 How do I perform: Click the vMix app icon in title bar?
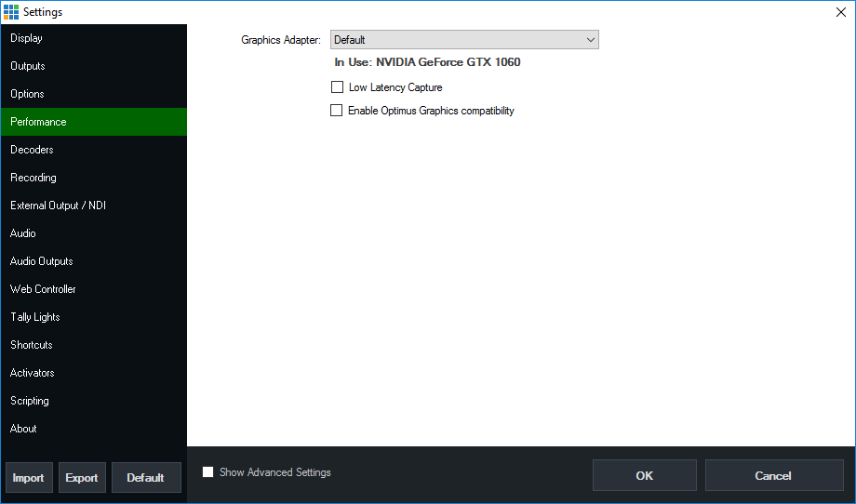(11, 12)
